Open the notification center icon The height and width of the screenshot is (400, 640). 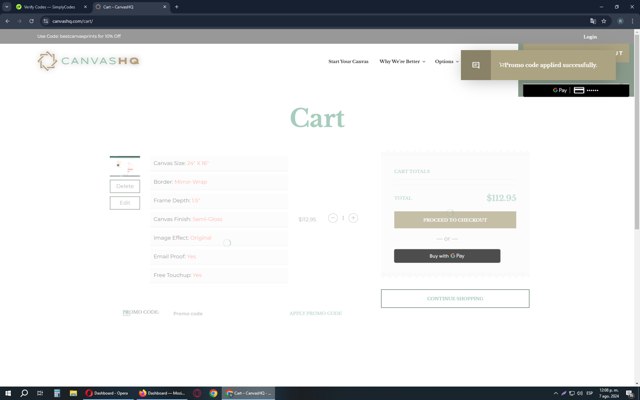point(630,393)
